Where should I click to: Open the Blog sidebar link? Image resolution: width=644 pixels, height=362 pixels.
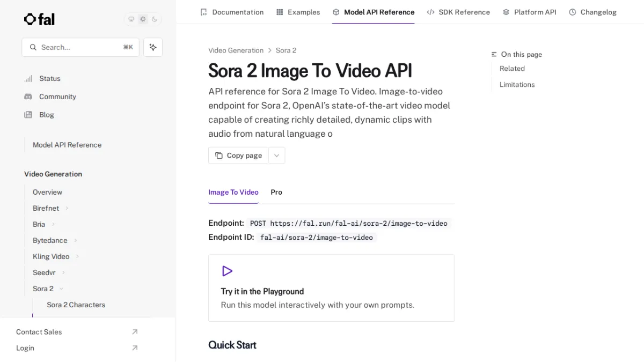[x=47, y=115]
